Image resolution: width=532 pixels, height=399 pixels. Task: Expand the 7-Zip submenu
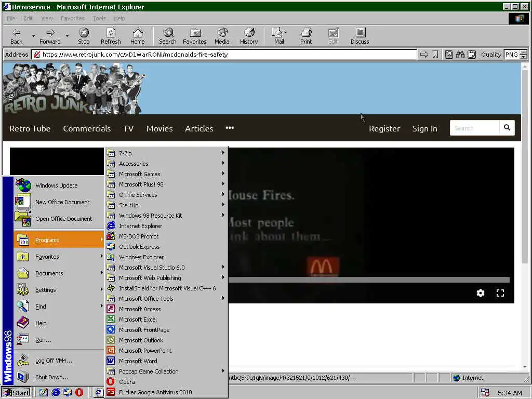(166, 153)
